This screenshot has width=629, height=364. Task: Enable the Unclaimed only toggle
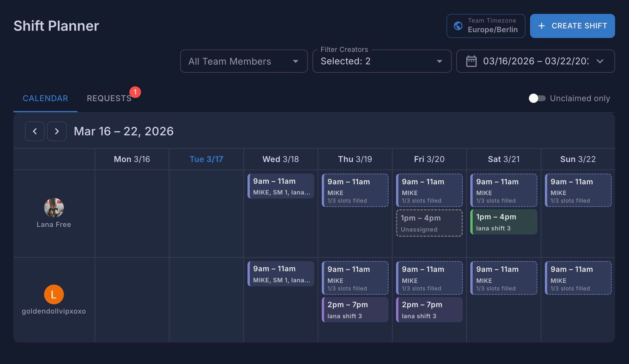[x=537, y=98]
